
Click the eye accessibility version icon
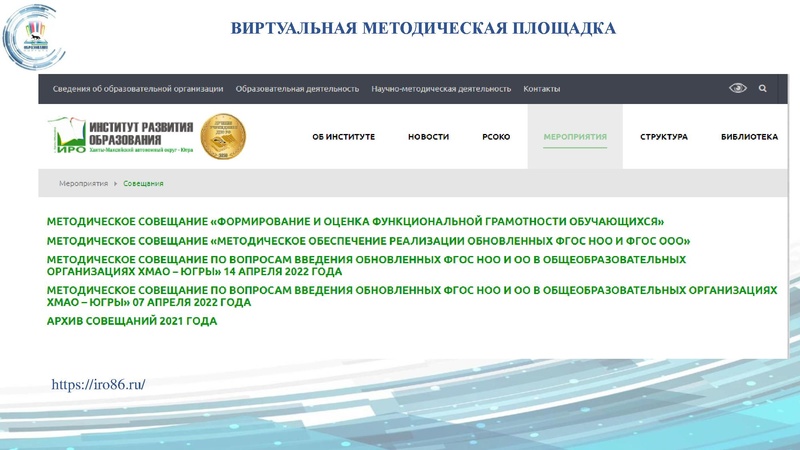tap(737, 88)
